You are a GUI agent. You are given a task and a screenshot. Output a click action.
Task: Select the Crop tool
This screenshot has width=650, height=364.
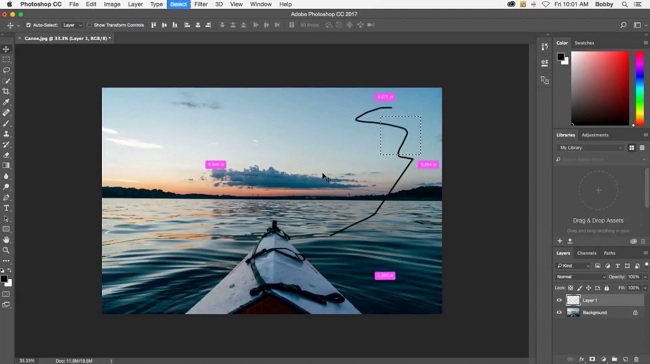tap(6, 92)
